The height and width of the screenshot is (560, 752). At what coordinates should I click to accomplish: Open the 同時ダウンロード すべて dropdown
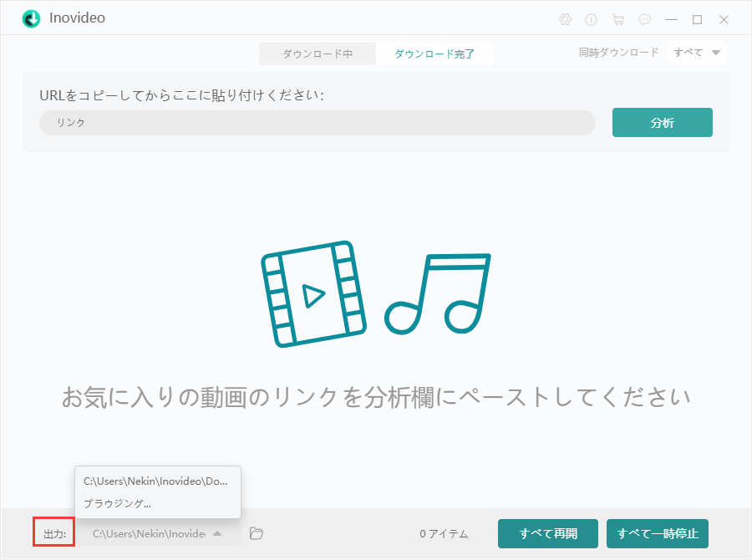click(x=696, y=53)
